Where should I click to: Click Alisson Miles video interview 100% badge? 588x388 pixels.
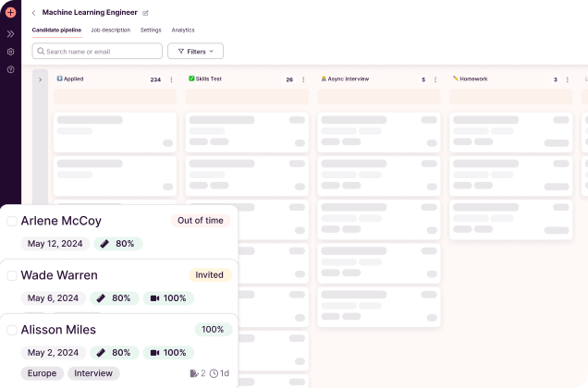(x=168, y=352)
